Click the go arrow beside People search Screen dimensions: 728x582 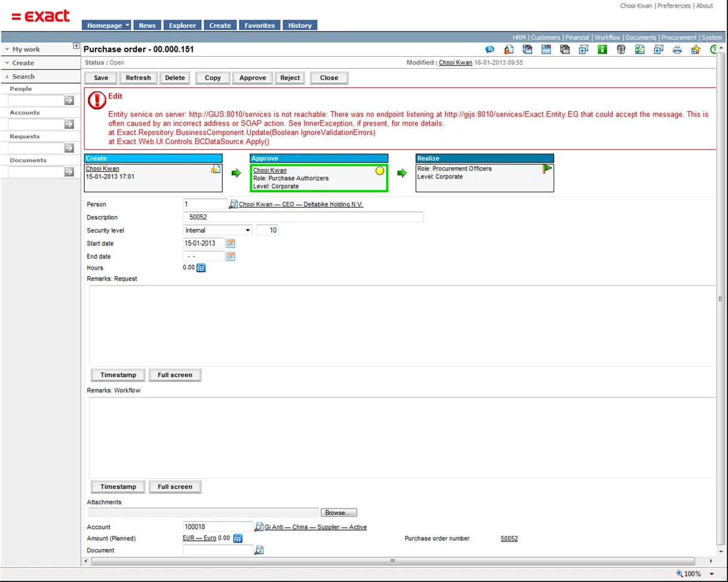point(69,100)
